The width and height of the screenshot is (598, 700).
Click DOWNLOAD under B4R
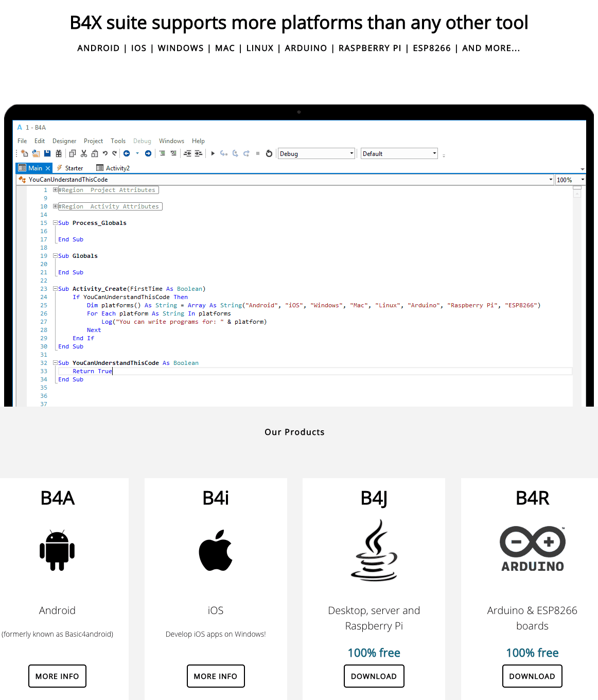click(x=532, y=676)
